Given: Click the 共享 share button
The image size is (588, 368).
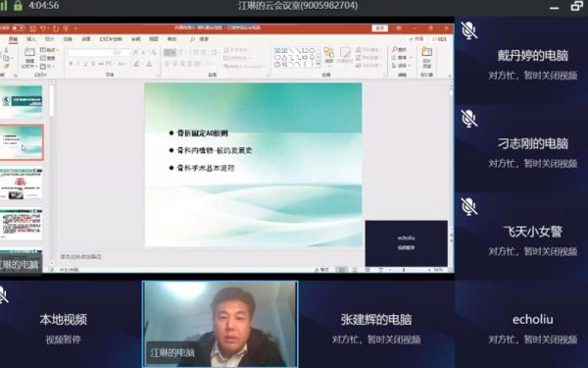Looking at the screenshot, I should 416,39.
